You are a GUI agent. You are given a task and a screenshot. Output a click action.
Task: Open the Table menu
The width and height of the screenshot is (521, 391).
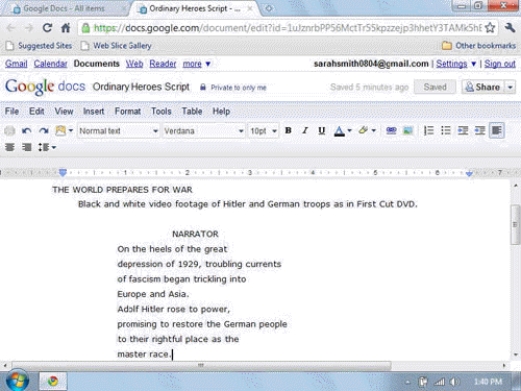[192, 111]
